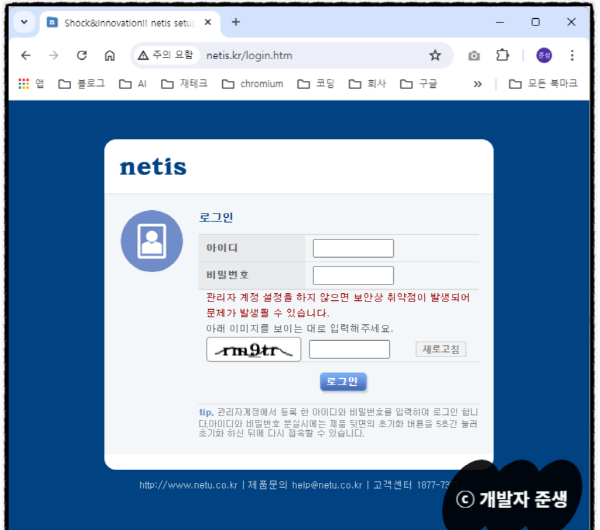Show more bookmarks with double chevron
Viewport: 600px width, 530px height.
point(478,84)
